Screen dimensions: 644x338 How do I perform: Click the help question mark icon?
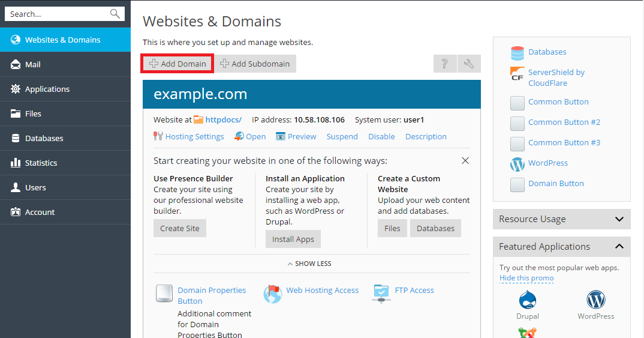[x=444, y=64]
